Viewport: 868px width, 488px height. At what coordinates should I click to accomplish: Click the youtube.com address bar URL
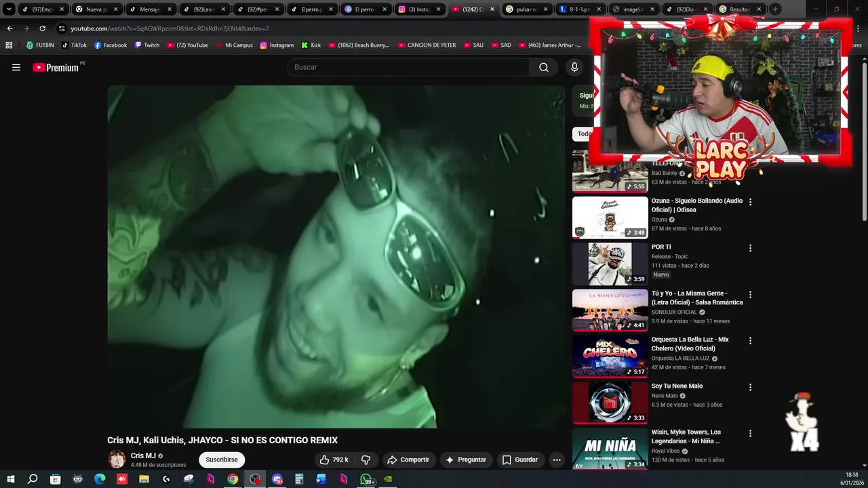click(170, 28)
